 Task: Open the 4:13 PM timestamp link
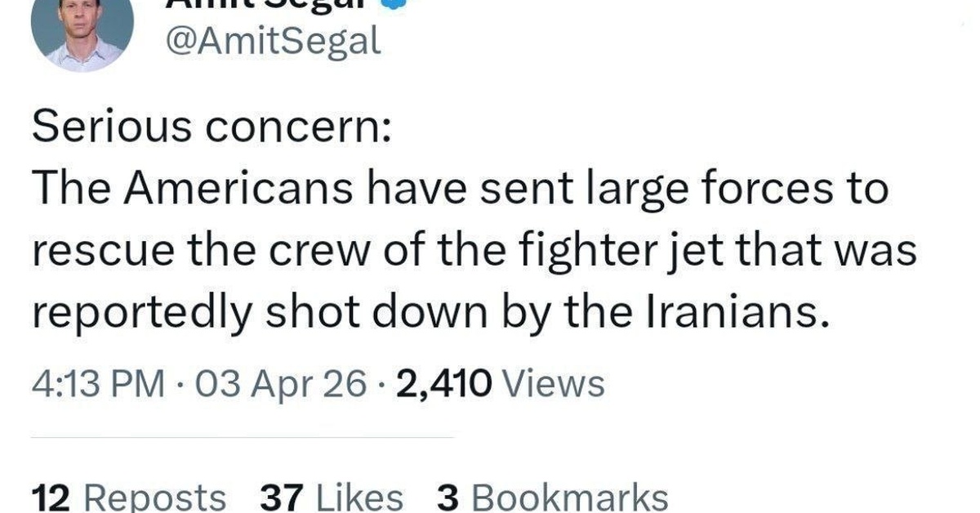click(98, 383)
